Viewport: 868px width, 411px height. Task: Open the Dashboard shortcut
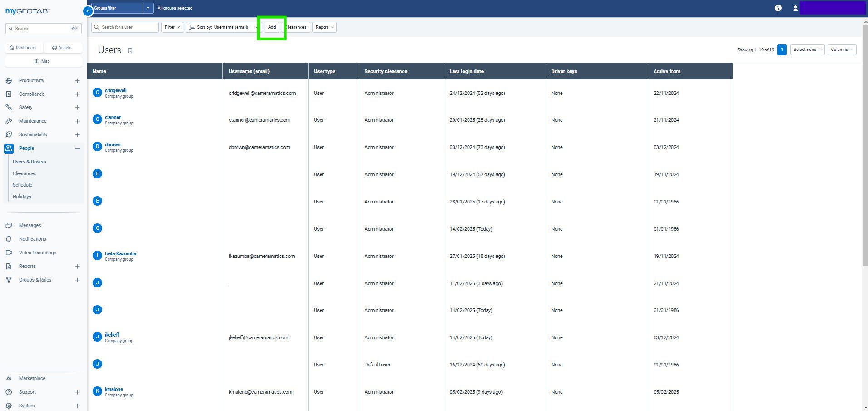point(24,48)
